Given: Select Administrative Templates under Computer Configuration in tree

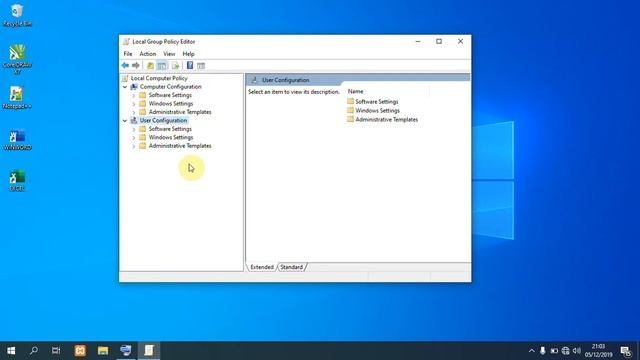Looking at the screenshot, I should (180, 112).
